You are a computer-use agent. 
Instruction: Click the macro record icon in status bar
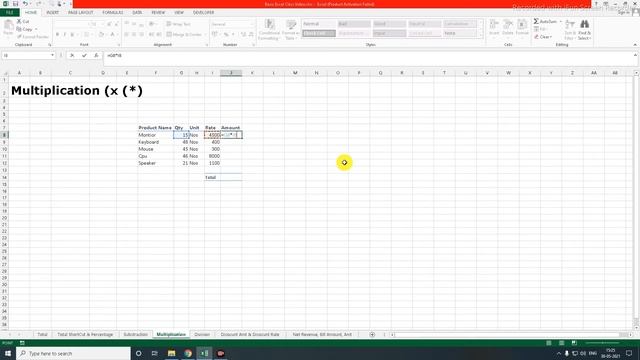coord(22,343)
